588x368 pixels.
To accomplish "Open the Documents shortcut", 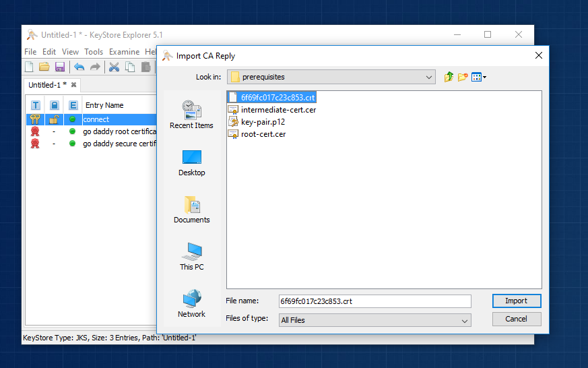I will (x=191, y=210).
